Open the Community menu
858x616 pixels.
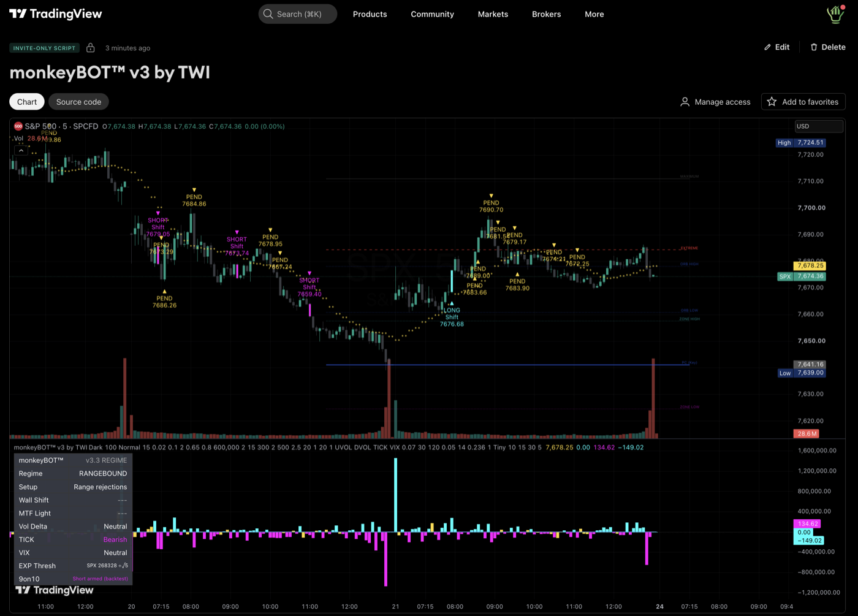(x=432, y=14)
